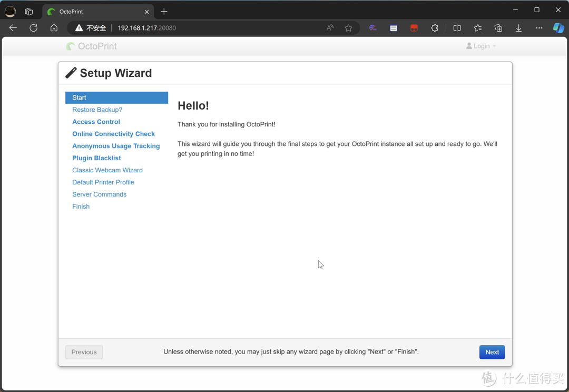The width and height of the screenshot is (569, 392).
Task: Open split screen view icon
Action: (457, 28)
